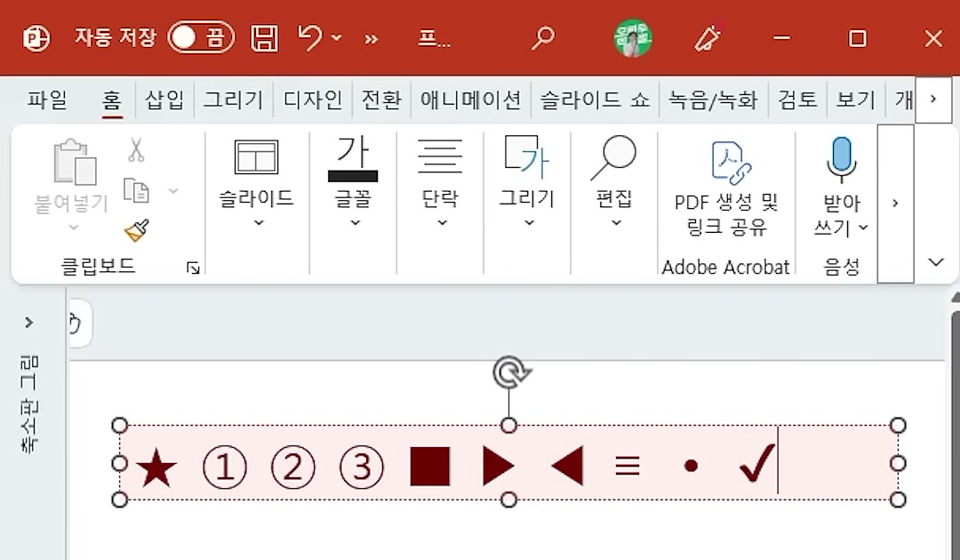
Task: Click the bottom-right text box resize handle
Action: pyautogui.click(x=898, y=500)
